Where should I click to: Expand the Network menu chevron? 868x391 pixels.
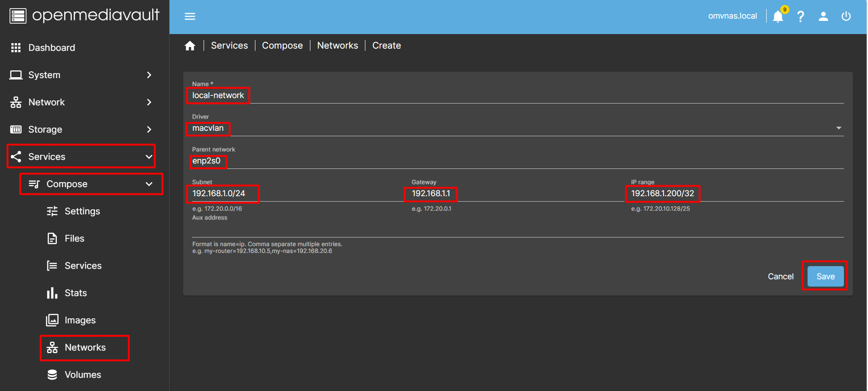coord(149,102)
